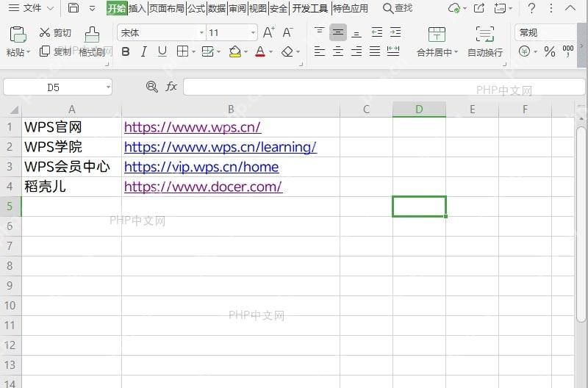Click Merge and Center (合并居中) icon
The width and height of the screenshot is (588, 388).
pyautogui.click(x=437, y=35)
